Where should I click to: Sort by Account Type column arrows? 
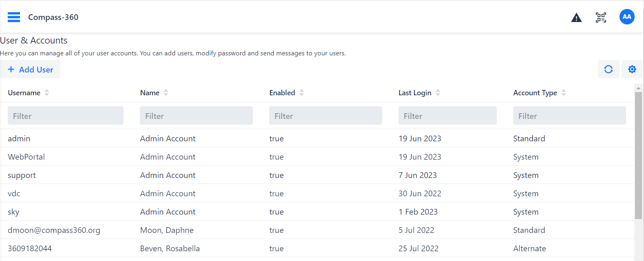point(564,93)
